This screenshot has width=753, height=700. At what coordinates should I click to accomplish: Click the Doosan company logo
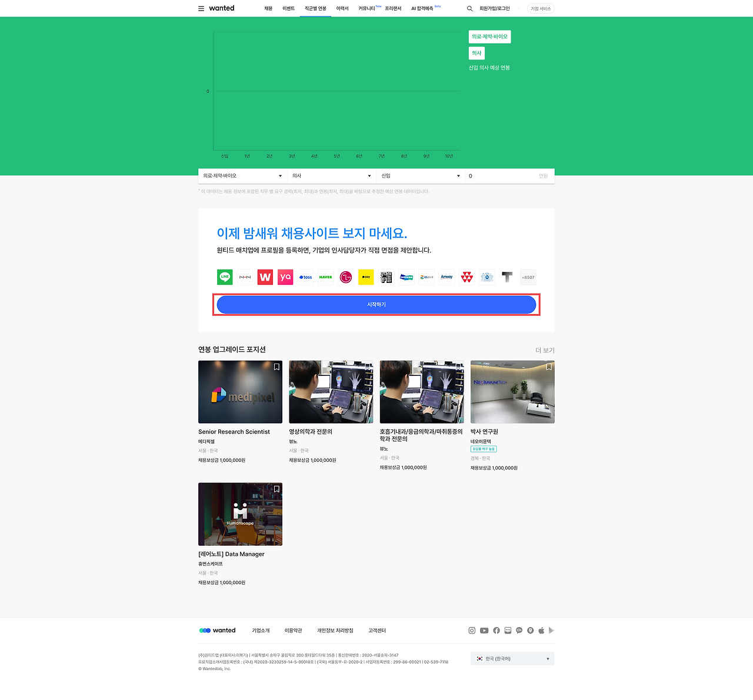tap(407, 277)
